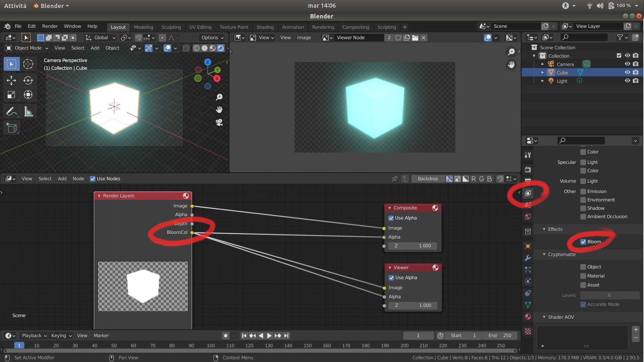
Task: Collapse the Cryptomatte section
Action: 544,254
